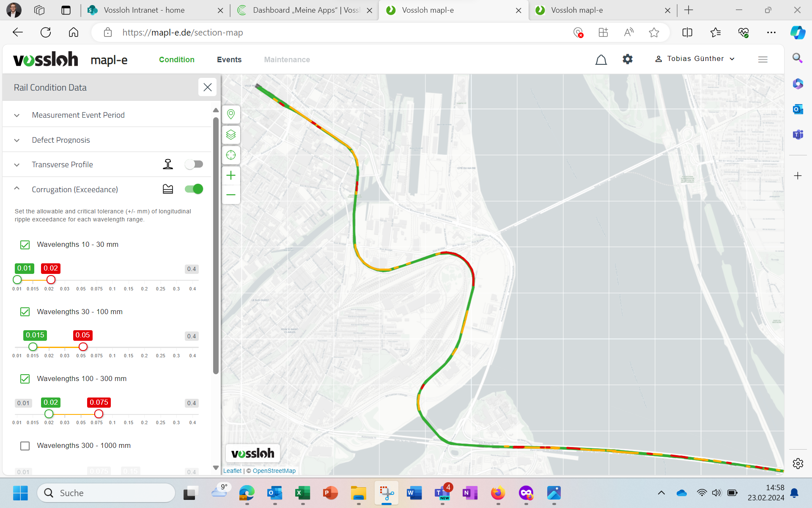Image resolution: width=812 pixels, height=508 pixels.
Task: Select the Condition tab
Action: tap(177, 60)
